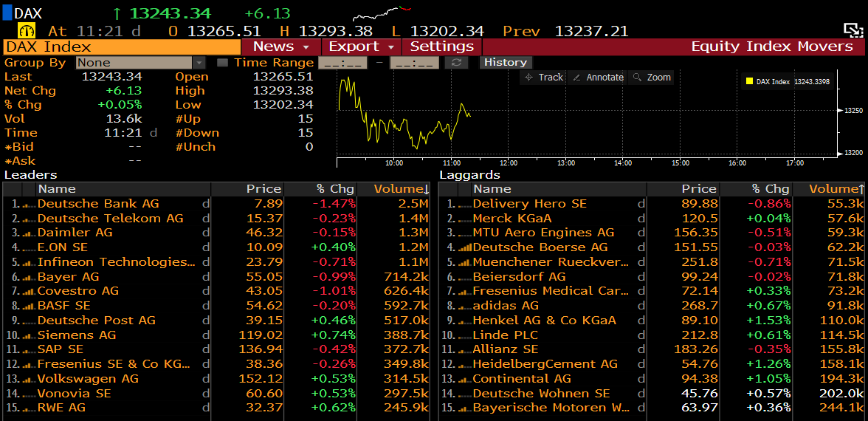Enable the Time Range checkbox

coord(223,63)
